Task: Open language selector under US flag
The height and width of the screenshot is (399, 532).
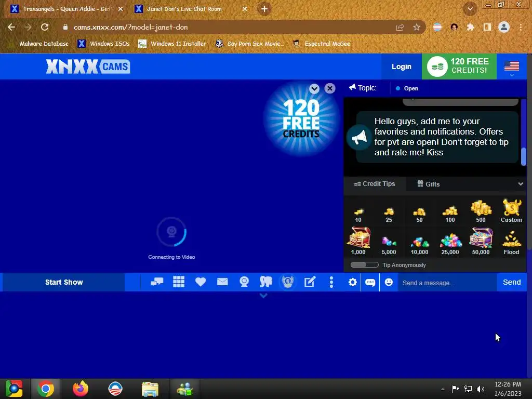Action: point(512,68)
